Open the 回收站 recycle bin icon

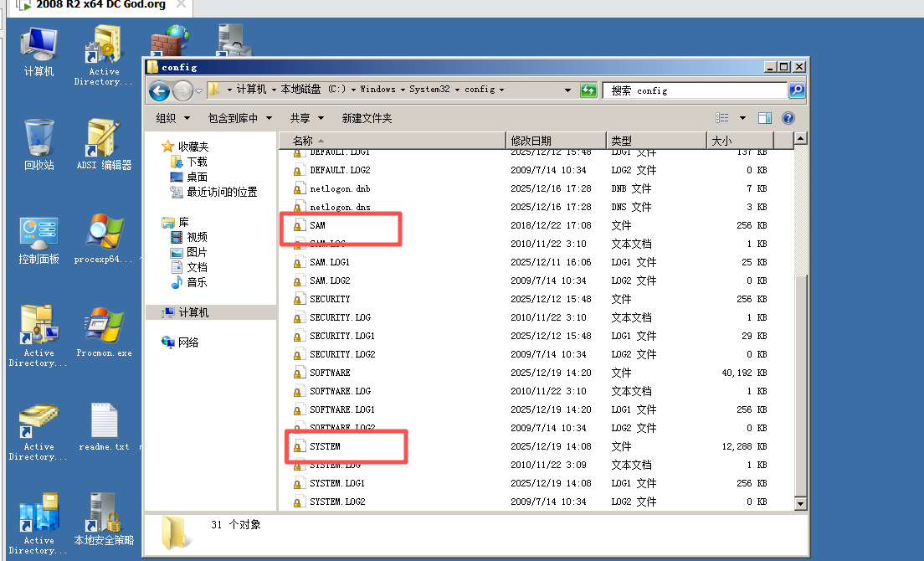[38, 144]
